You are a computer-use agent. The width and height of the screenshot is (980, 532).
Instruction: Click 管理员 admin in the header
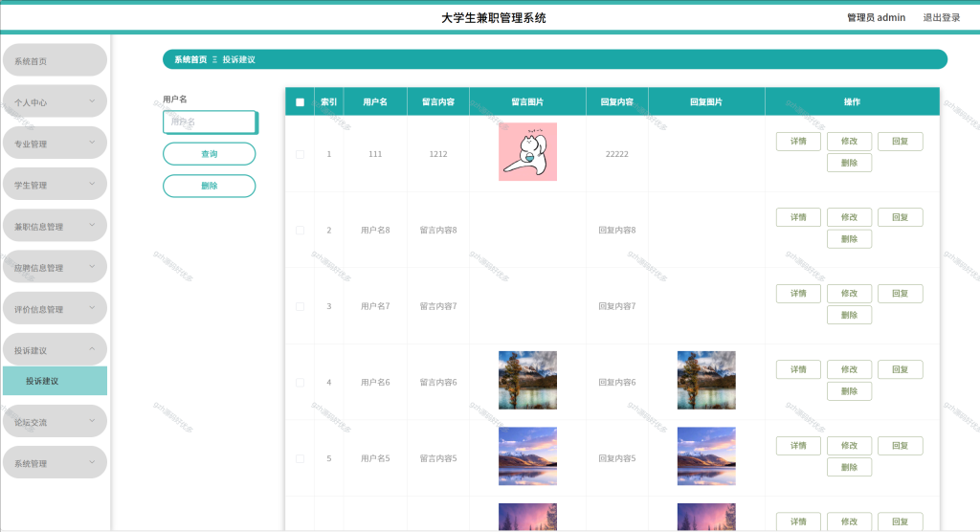point(876,17)
